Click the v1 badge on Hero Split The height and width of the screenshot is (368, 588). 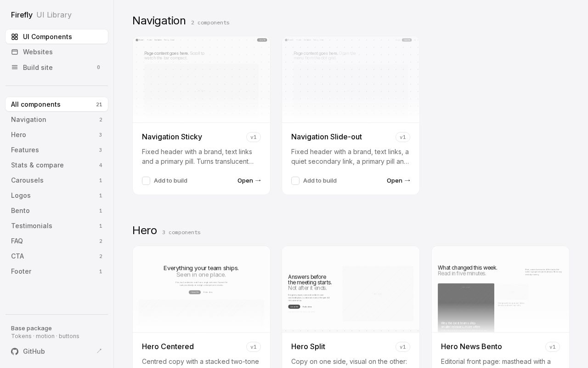(x=403, y=347)
